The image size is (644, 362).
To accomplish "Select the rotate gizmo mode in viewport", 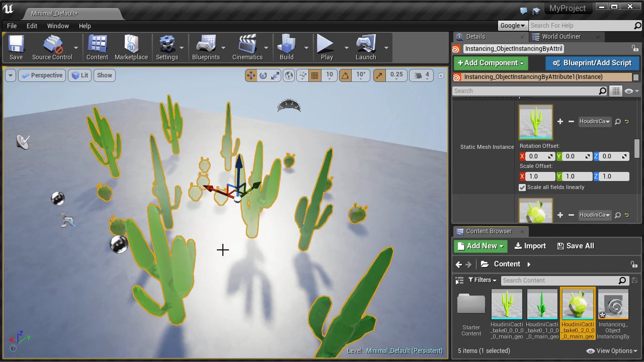I will tap(263, 75).
